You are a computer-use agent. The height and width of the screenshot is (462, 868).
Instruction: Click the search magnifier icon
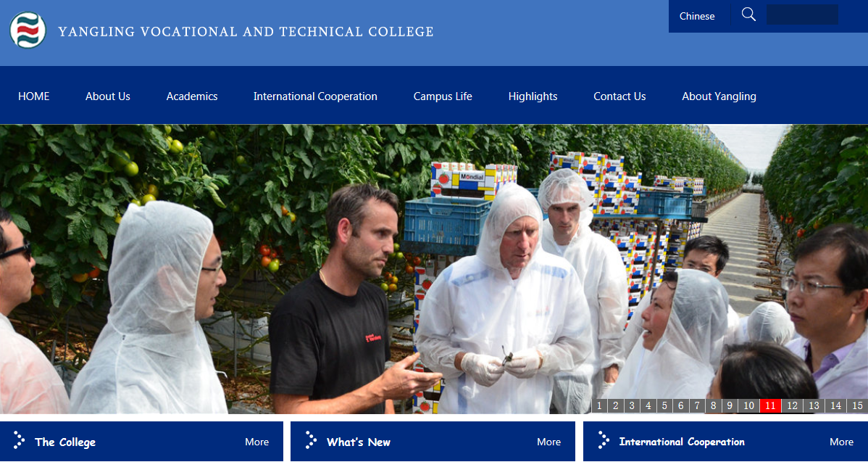point(748,15)
